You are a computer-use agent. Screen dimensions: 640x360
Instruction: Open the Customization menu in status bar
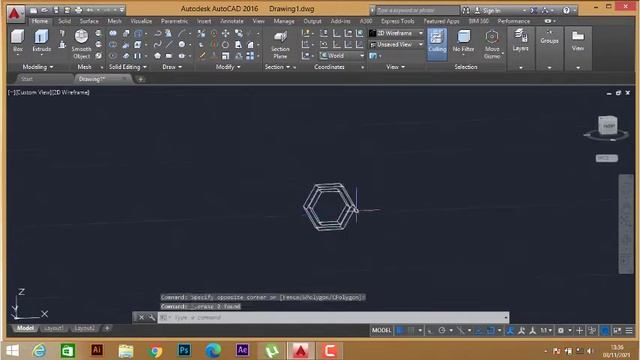629,330
